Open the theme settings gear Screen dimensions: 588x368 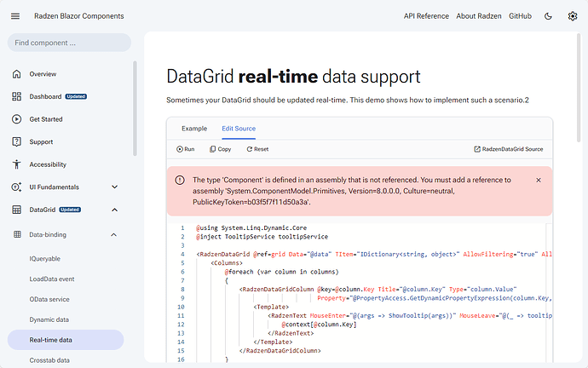pos(573,16)
